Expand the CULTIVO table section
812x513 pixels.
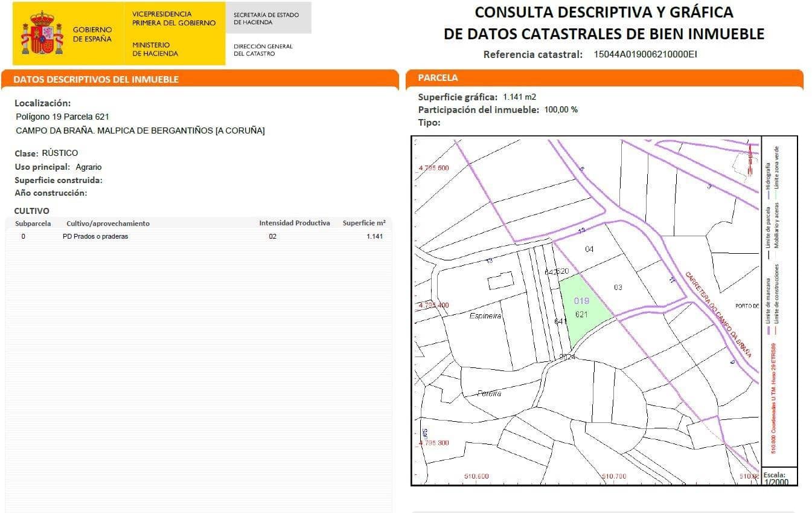(x=32, y=210)
